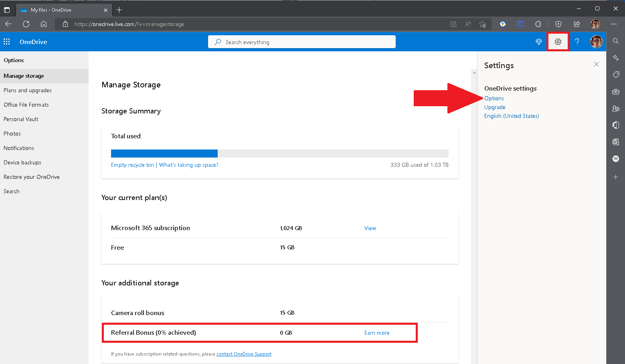Screen dimensions: 625x364
Task: Go back to previous page in browser
Action: click(x=8, y=24)
